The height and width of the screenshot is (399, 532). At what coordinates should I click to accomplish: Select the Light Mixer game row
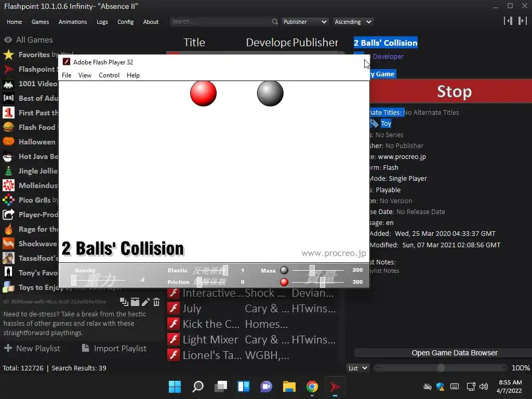tap(253, 340)
